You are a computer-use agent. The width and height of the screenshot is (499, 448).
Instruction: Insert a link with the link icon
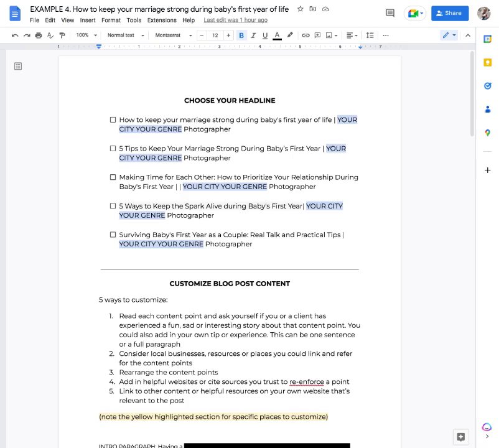tap(305, 35)
